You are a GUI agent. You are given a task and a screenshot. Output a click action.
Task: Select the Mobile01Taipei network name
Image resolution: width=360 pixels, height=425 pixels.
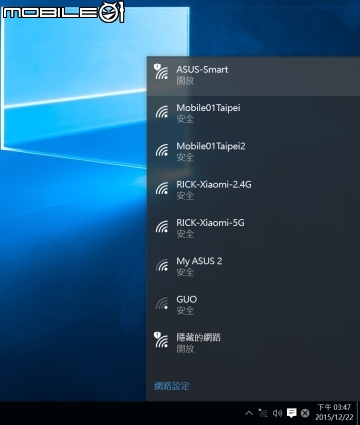pyautogui.click(x=208, y=108)
